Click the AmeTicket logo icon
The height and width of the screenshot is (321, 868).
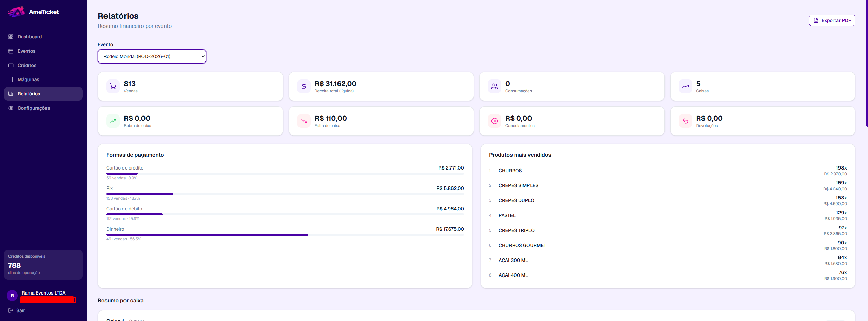pyautogui.click(x=16, y=12)
